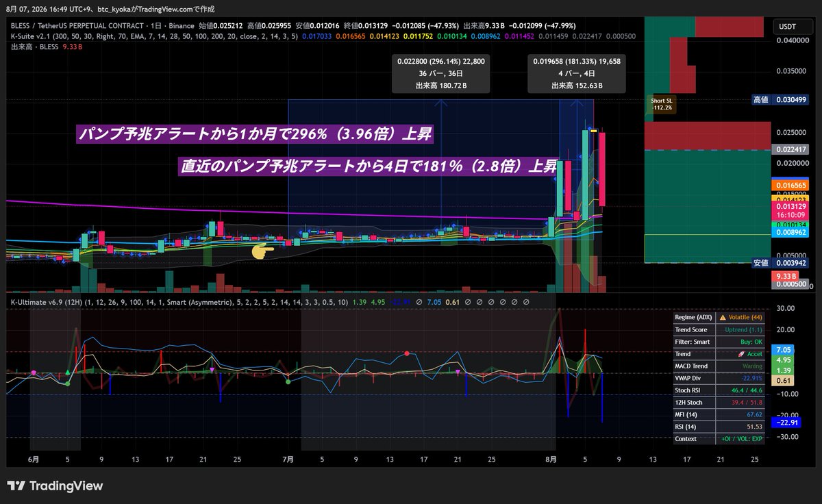
Task: Click the K-Ultimate v6.9 (12H) indicator legend
Action: point(179,301)
